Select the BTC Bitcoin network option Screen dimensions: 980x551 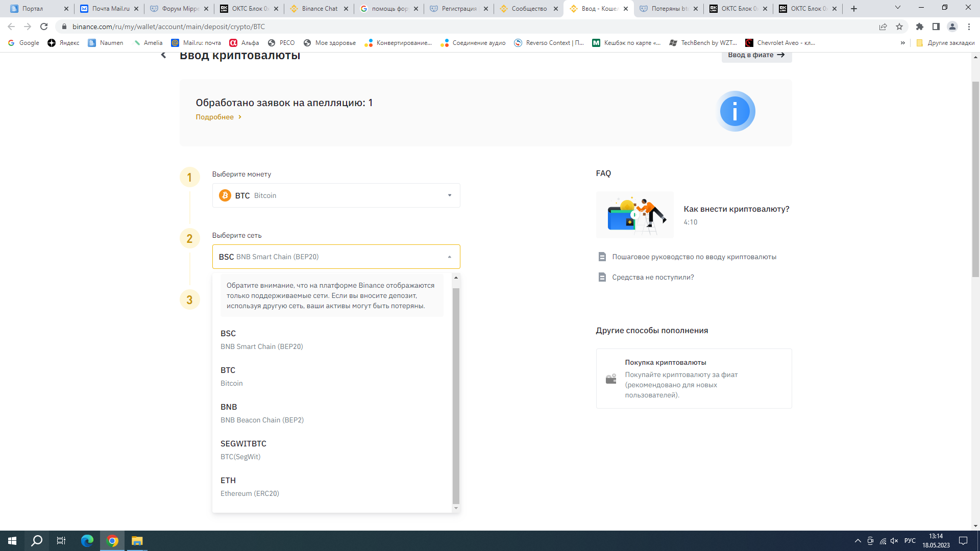(x=332, y=377)
